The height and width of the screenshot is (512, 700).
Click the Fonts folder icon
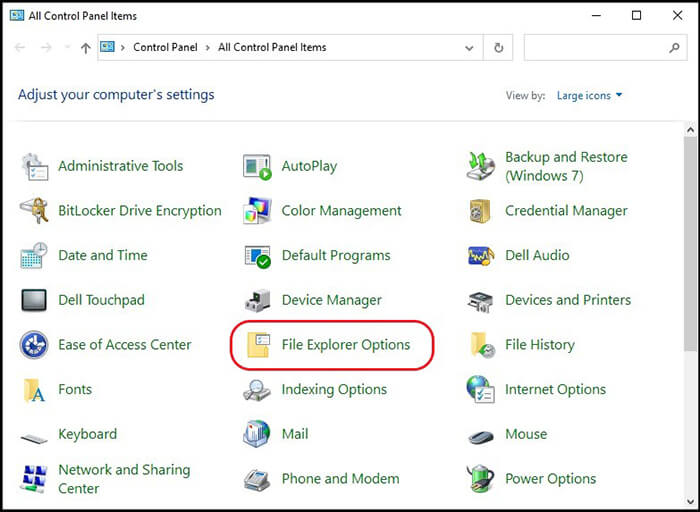(34, 390)
